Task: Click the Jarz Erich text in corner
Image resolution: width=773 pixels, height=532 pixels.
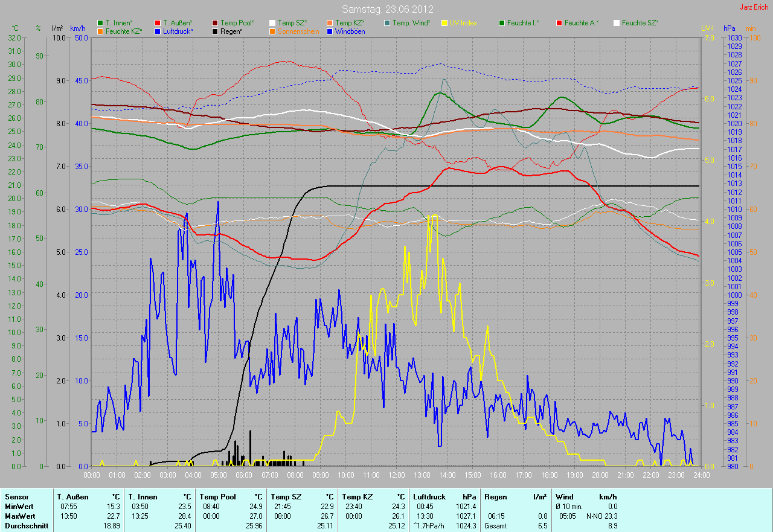Action: click(x=754, y=7)
